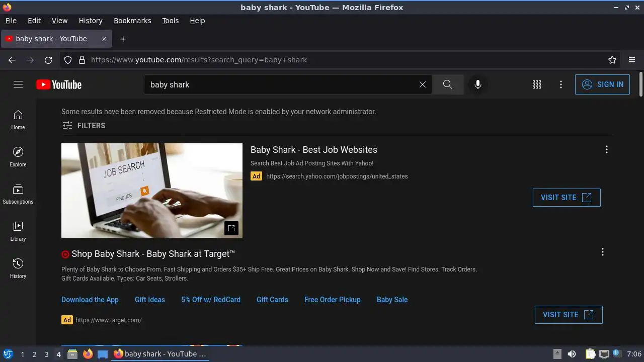644x362 pixels.
Task: Open the Tools menu
Action: (x=170, y=21)
